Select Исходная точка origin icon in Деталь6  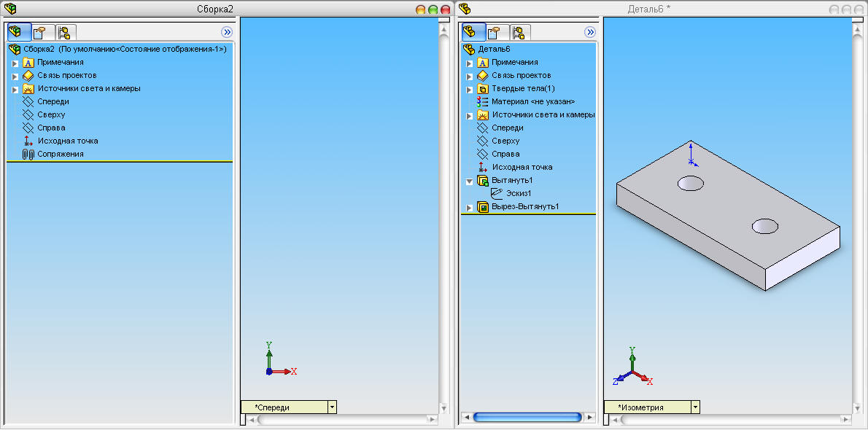pos(483,167)
